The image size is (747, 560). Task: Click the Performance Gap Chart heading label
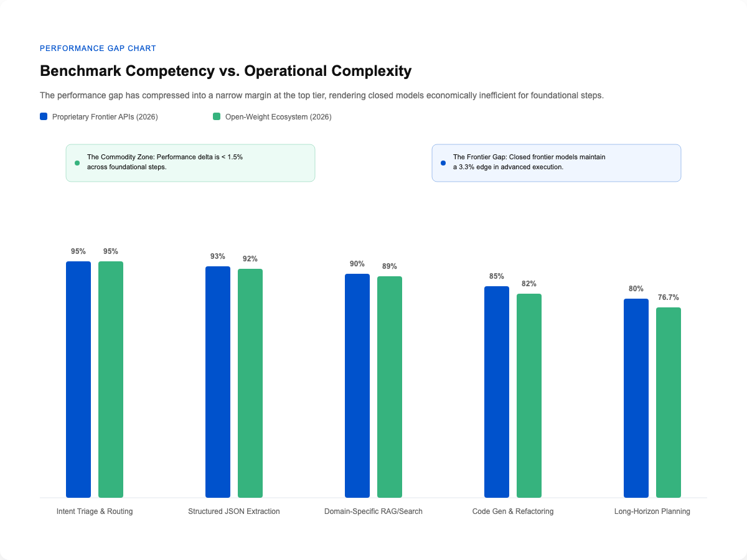pos(98,48)
